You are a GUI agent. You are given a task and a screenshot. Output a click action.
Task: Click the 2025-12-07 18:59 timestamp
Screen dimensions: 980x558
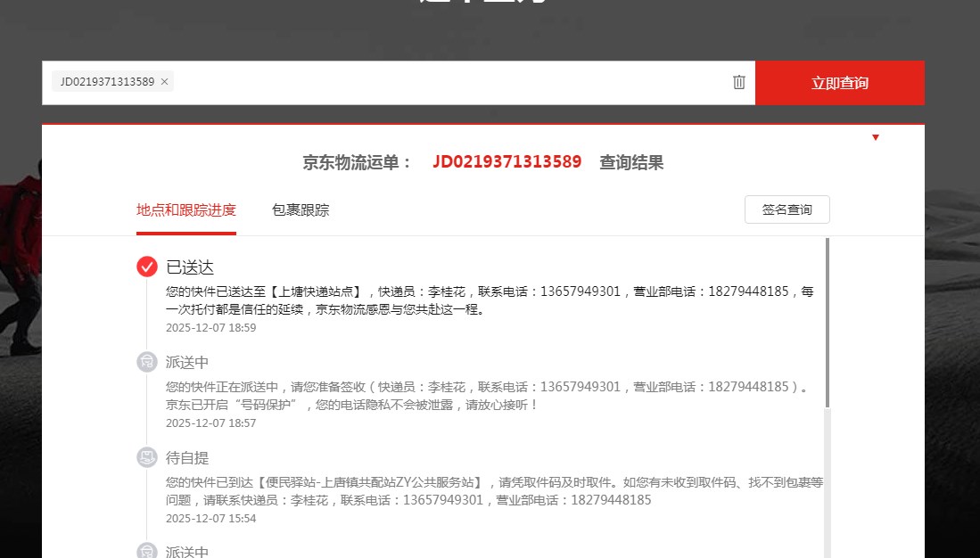pos(210,328)
